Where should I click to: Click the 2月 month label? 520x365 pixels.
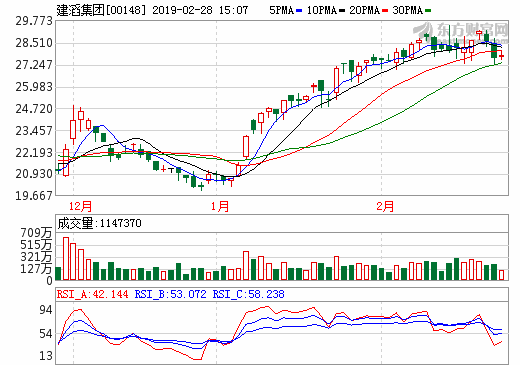385,206
